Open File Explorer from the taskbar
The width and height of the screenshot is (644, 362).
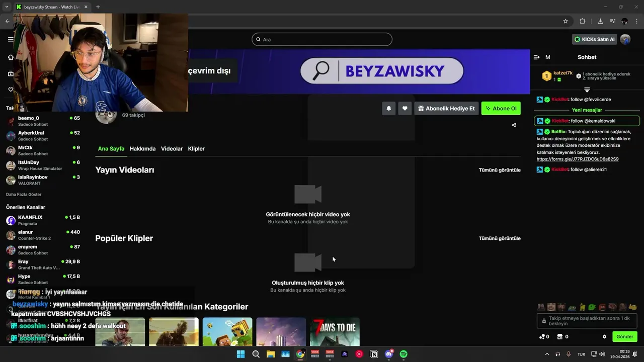[x=271, y=354]
